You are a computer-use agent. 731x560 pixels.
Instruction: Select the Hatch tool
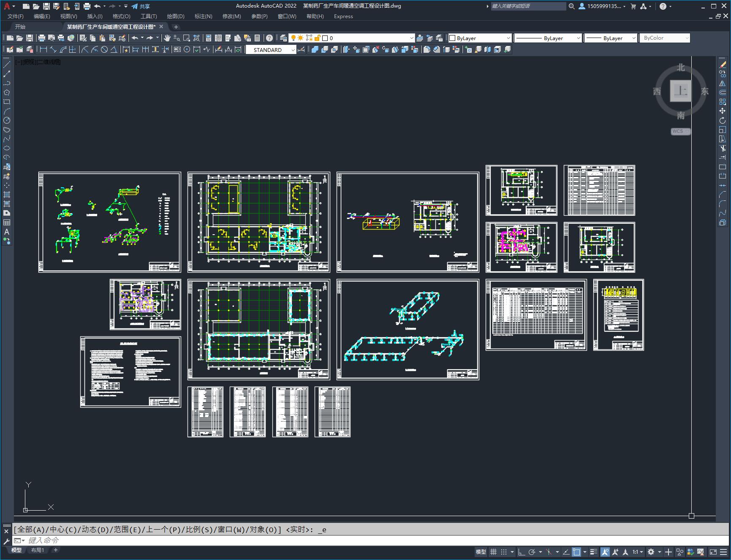tap(7, 195)
